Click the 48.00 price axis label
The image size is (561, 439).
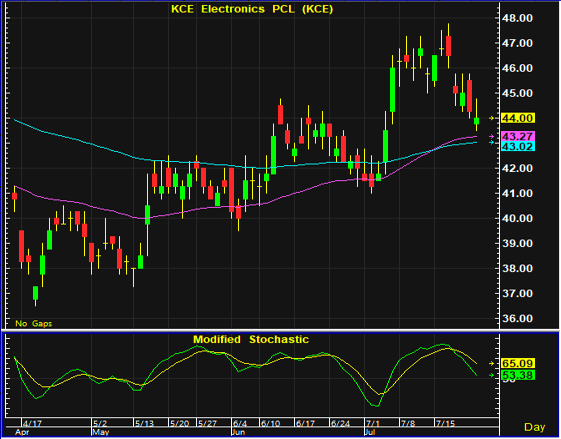coord(518,18)
